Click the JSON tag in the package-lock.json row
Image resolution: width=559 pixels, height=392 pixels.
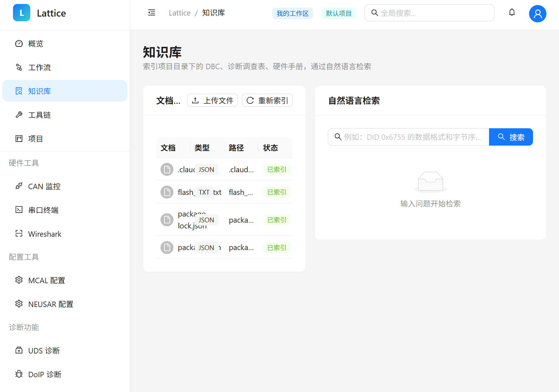click(x=206, y=220)
